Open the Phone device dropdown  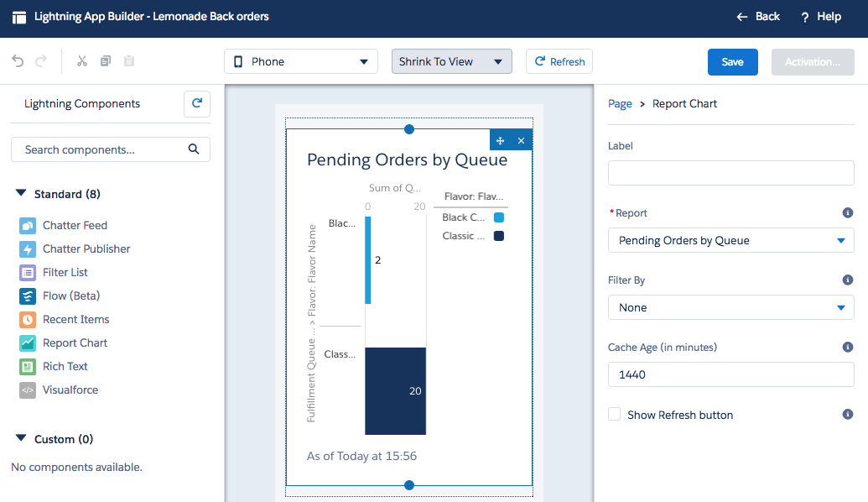click(x=301, y=61)
